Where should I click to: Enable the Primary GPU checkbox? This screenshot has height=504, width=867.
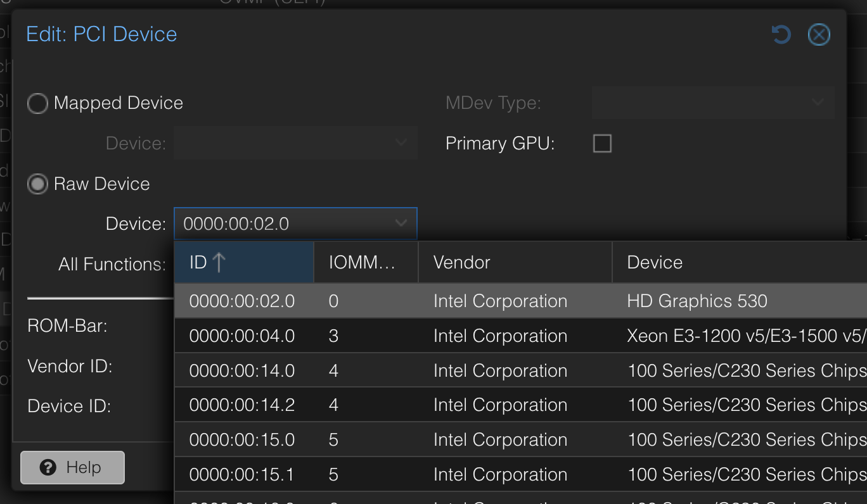[x=601, y=143]
